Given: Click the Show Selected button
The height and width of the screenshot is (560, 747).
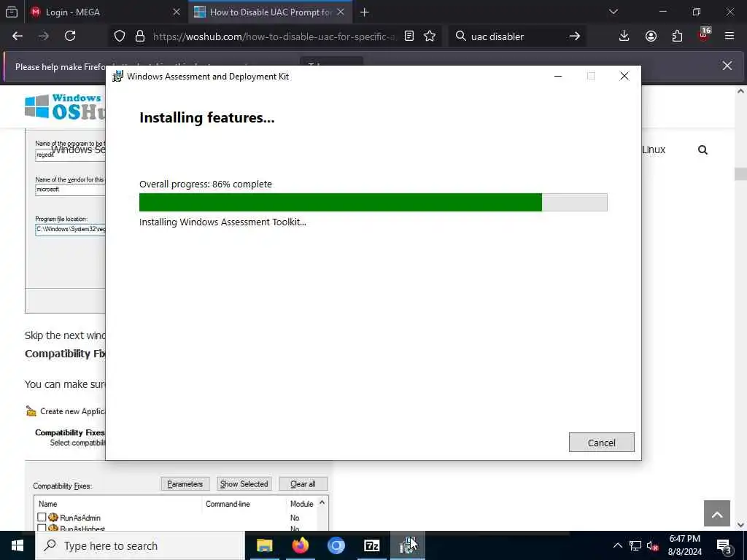Looking at the screenshot, I should pos(244,484).
